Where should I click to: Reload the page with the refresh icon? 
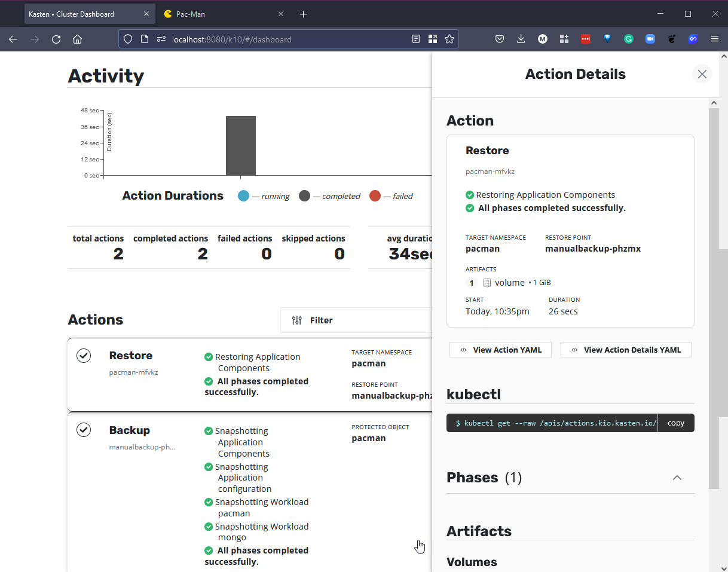(56, 39)
